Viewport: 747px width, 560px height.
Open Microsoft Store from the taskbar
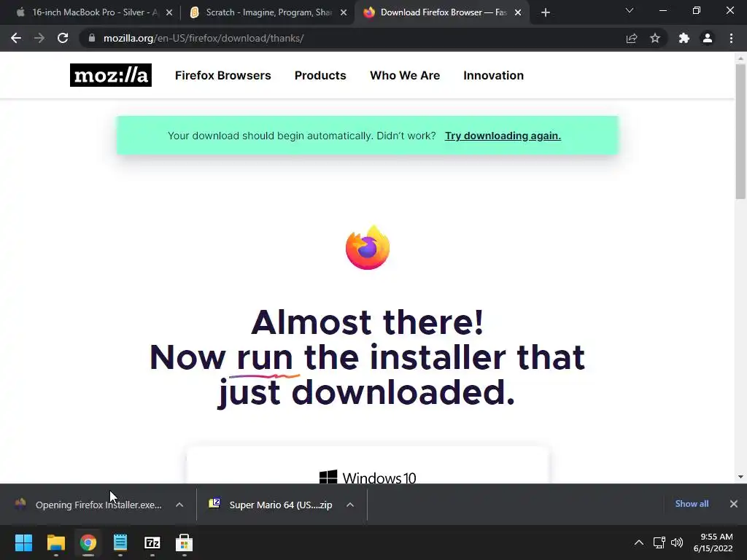[x=184, y=542]
